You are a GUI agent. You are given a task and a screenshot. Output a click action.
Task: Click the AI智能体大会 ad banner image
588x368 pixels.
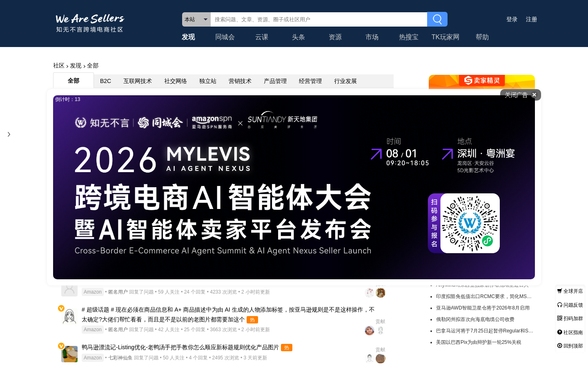pyautogui.click(x=294, y=187)
